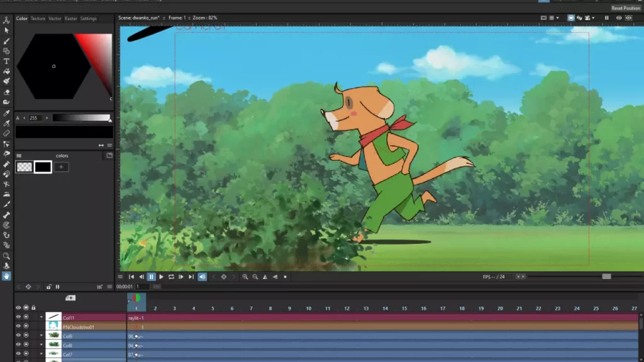Adjust the alpha channel gradient slider
This screenshot has height=362, width=644.
(x=82, y=118)
